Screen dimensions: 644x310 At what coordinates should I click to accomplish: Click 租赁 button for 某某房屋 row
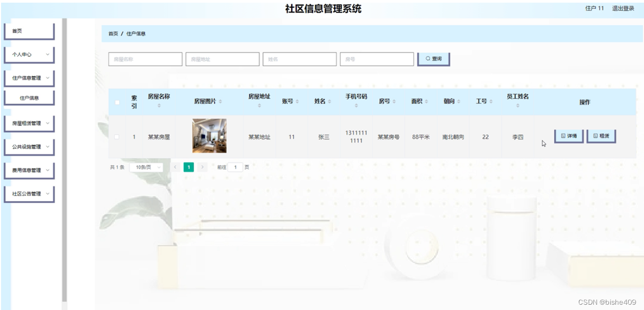[x=601, y=136]
